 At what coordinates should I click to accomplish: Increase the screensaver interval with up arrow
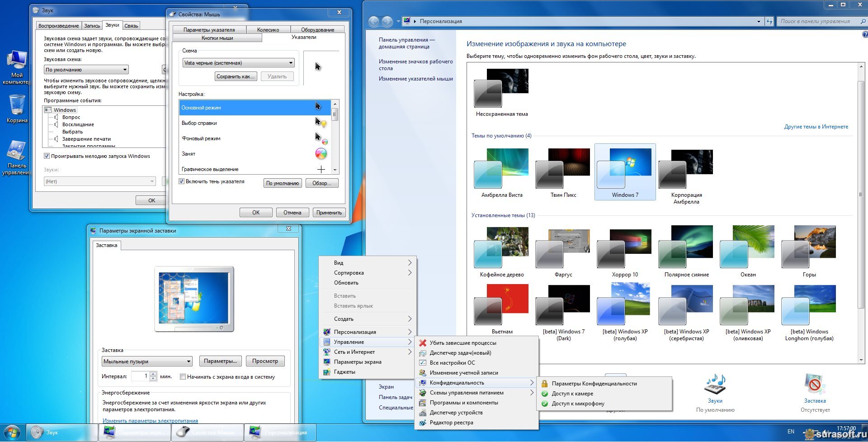[x=153, y=374]
